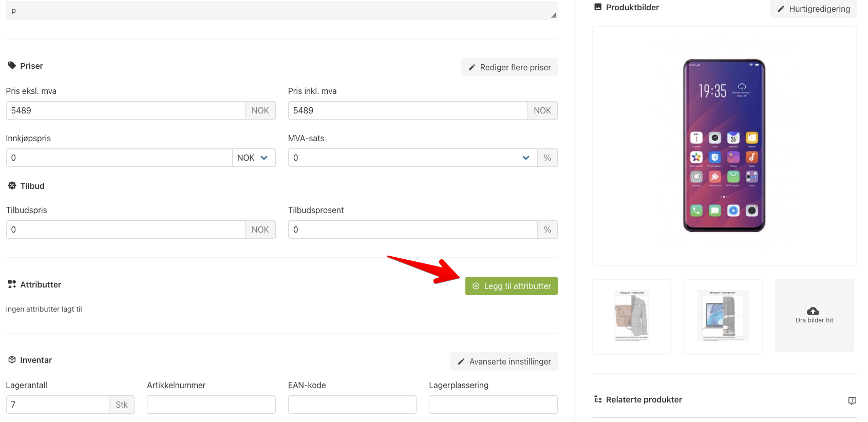Click the Dra bilder hit upload area

[x=814, y=315]
